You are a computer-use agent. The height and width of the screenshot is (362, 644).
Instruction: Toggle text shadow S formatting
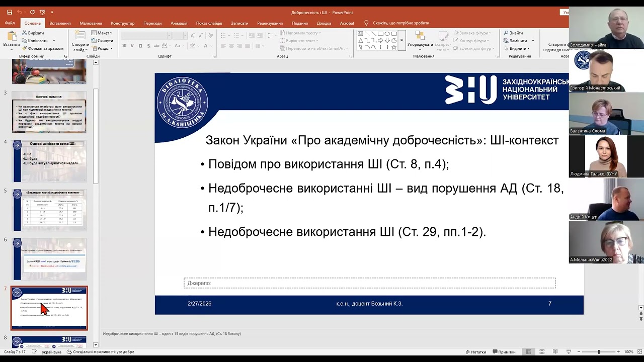[148, 46]
